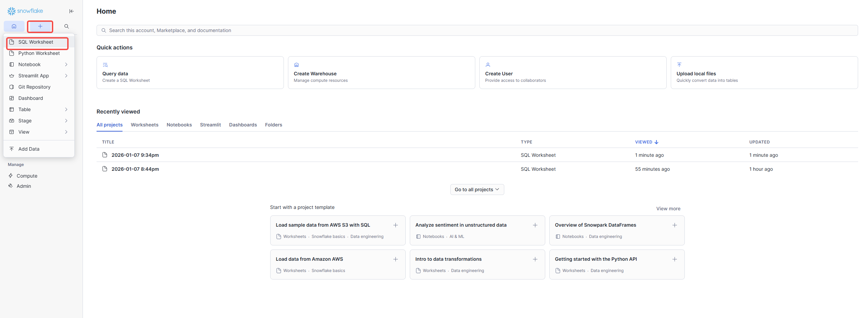This screenshot has width=868, height=318.
Task: Collapse the sidebar navigation panel
Action: tap(71, 11)
